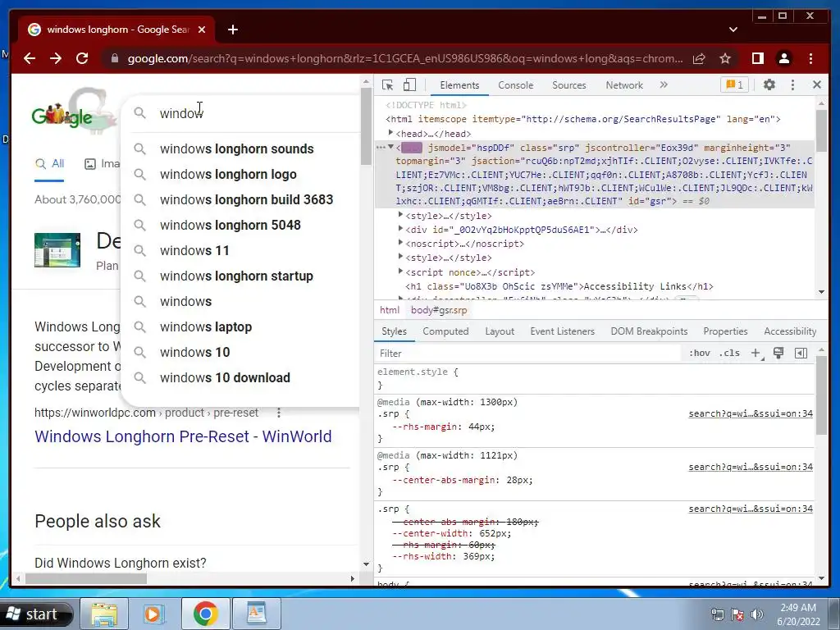
Task: Show more DevTools tabs chevron
Action: (664, 84)
